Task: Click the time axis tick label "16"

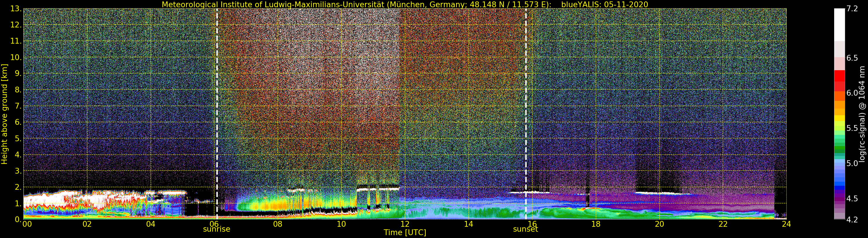Action: (532, 224)
